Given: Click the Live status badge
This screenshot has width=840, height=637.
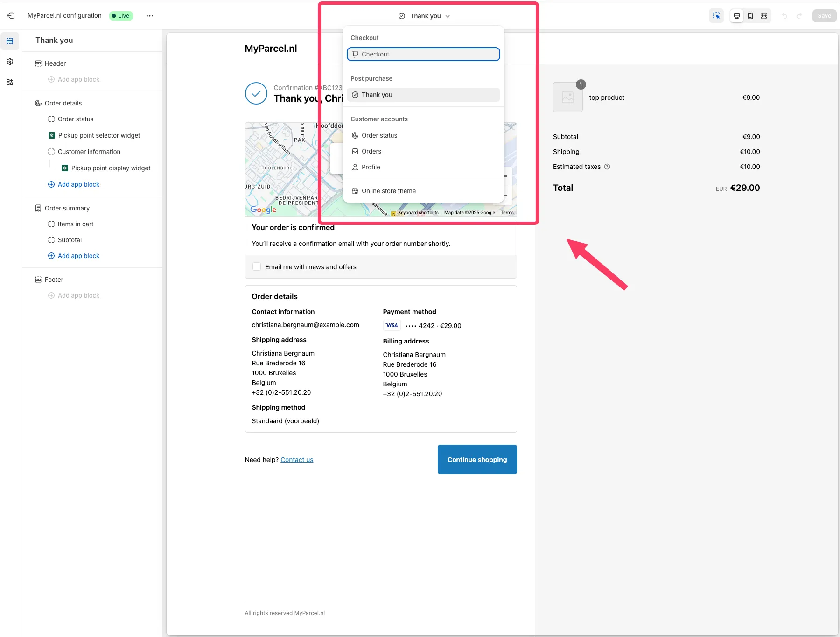Looking at the screenshot, I should [121, 15].
